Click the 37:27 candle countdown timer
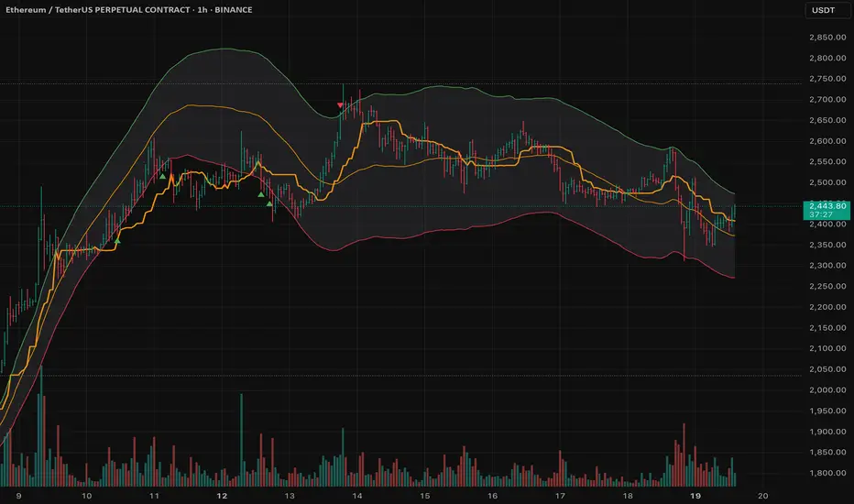The image size is (854, 504). [820, 214]
